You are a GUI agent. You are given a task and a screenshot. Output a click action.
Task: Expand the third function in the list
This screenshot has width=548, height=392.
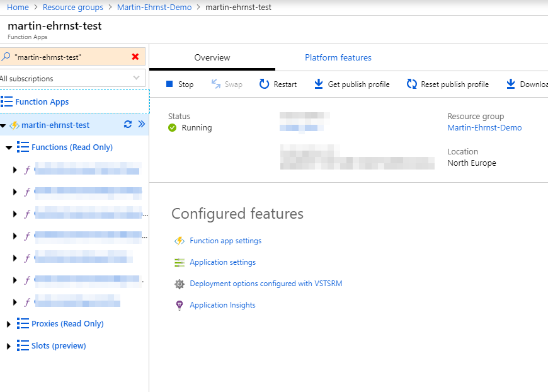(14, 214)
